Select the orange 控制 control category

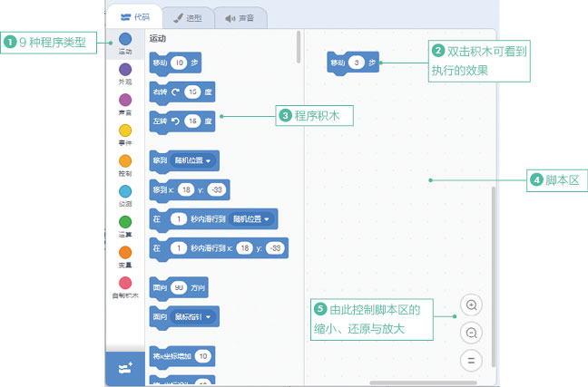click(125, 161)
